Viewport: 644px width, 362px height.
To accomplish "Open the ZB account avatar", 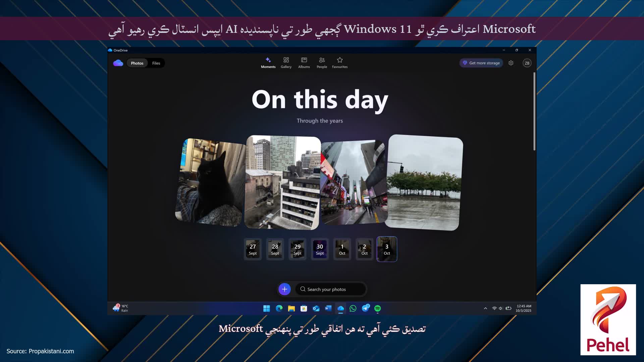I will tap(527, 63).
